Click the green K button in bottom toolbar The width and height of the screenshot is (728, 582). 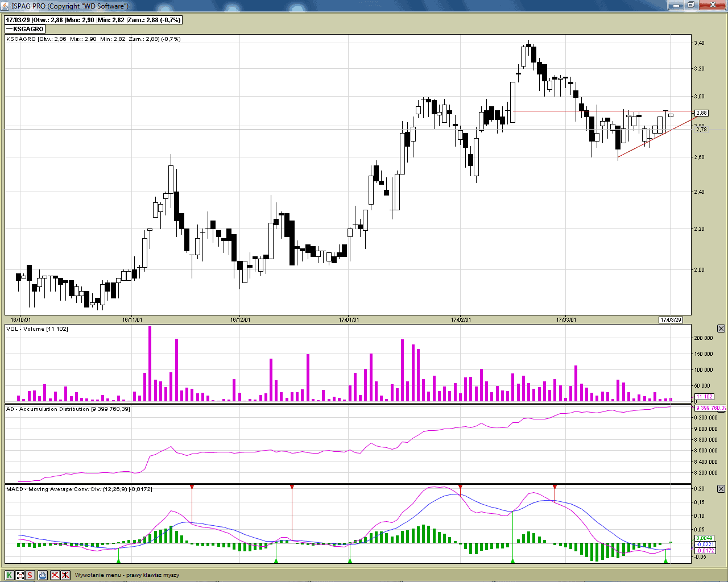[10, 575]
